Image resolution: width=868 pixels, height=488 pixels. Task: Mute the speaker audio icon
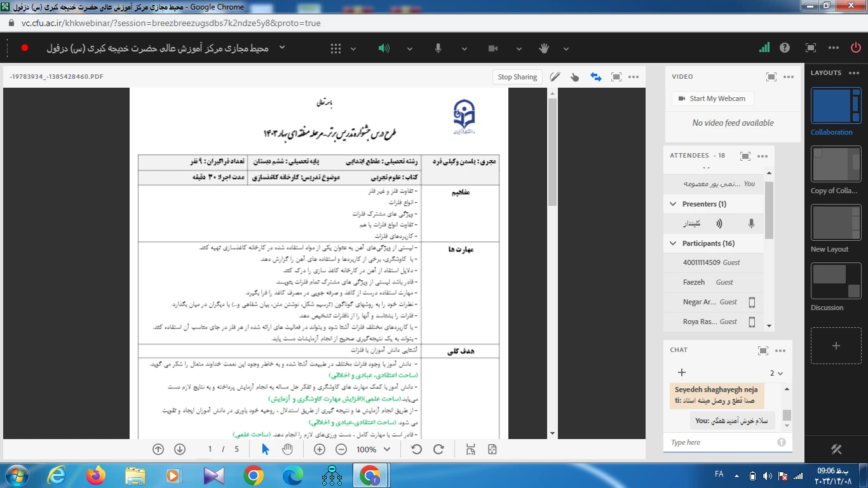[384, 48]
